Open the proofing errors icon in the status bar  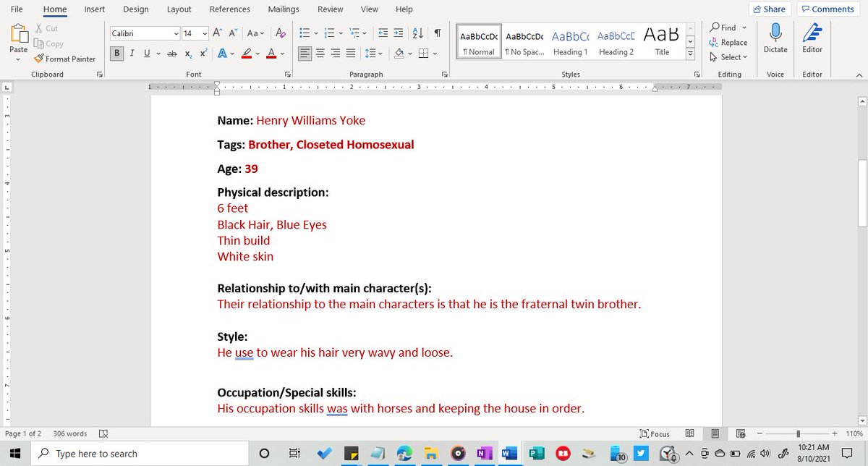point(103,434)
